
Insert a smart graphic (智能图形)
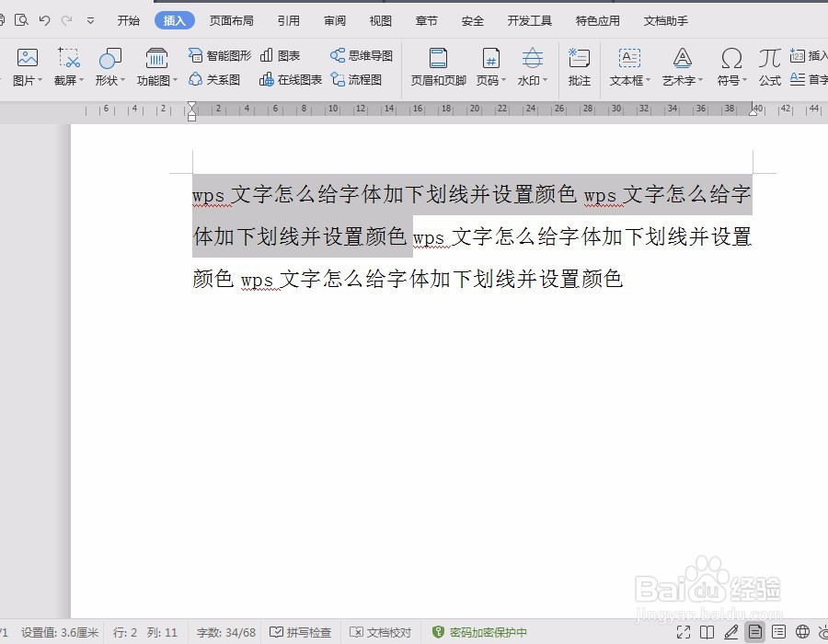pos(220,55)
